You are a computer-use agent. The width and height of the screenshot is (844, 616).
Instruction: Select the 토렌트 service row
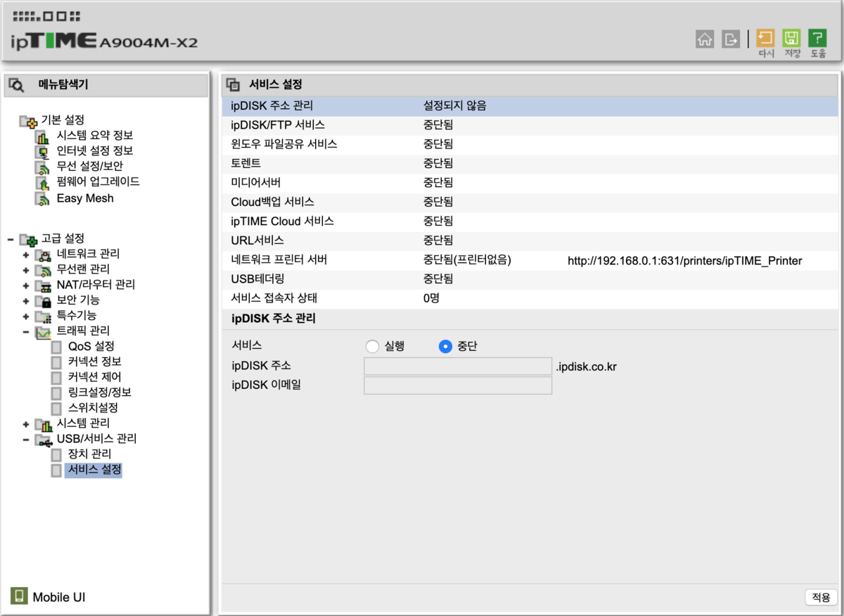coord(530,164)
